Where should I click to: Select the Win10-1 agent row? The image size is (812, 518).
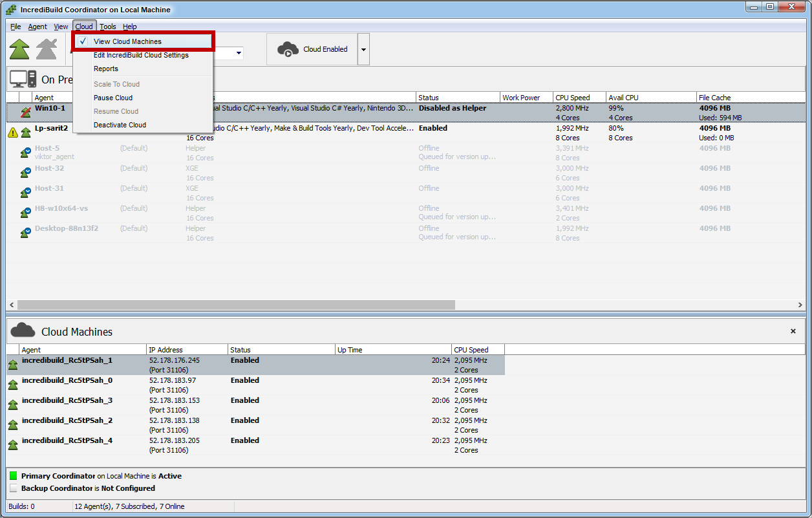[405, 113]
